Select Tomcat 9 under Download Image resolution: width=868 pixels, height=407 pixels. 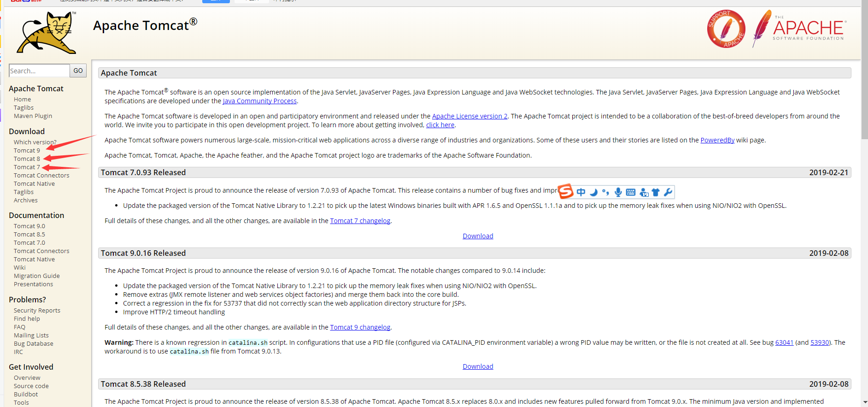click(27, 150)
